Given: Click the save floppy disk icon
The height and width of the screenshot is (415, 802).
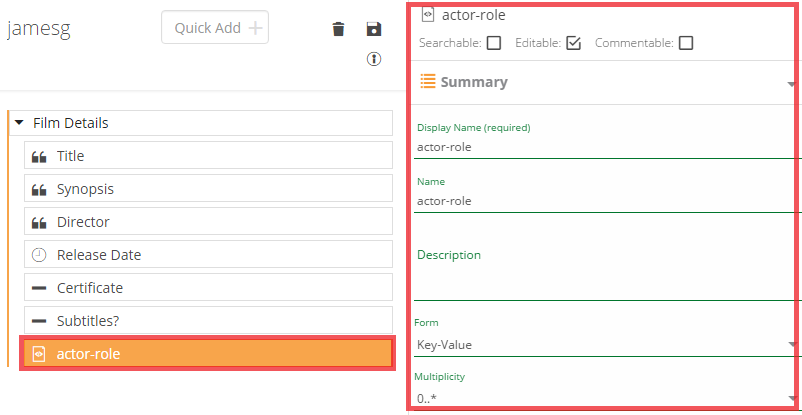Looking at the screenshot, I should click(x=374, y=29).
